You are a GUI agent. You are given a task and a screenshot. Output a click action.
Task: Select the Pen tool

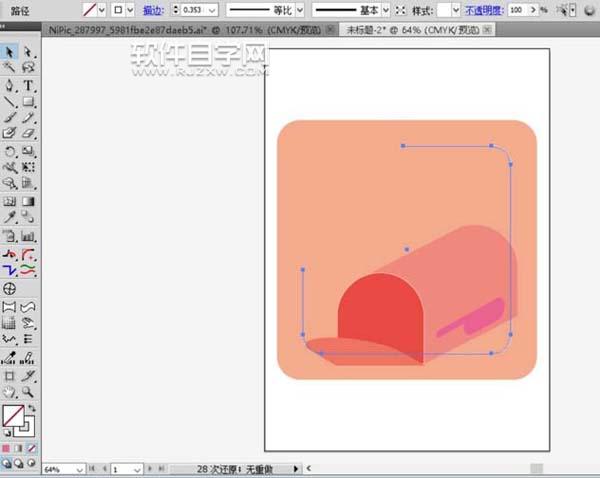click(x=9, y=86)
